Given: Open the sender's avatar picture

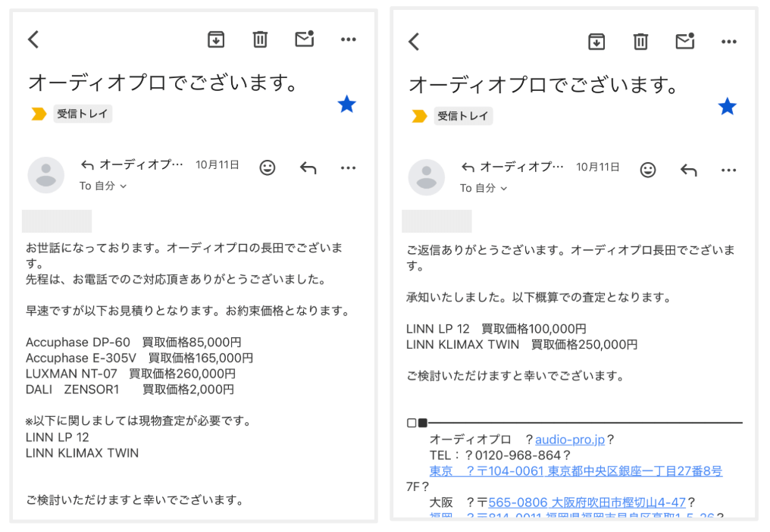Looking at the screenshot, I should point(46,175).
